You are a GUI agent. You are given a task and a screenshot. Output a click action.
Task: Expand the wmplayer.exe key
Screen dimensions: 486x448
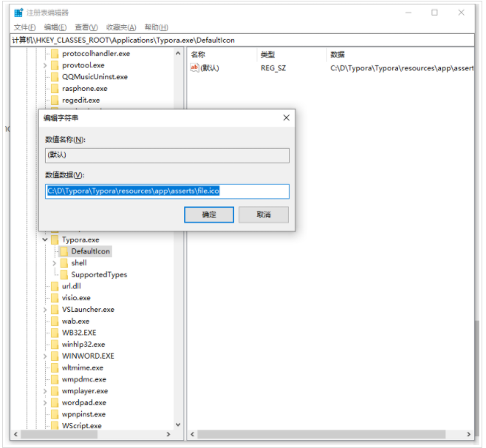pos(45,391)
